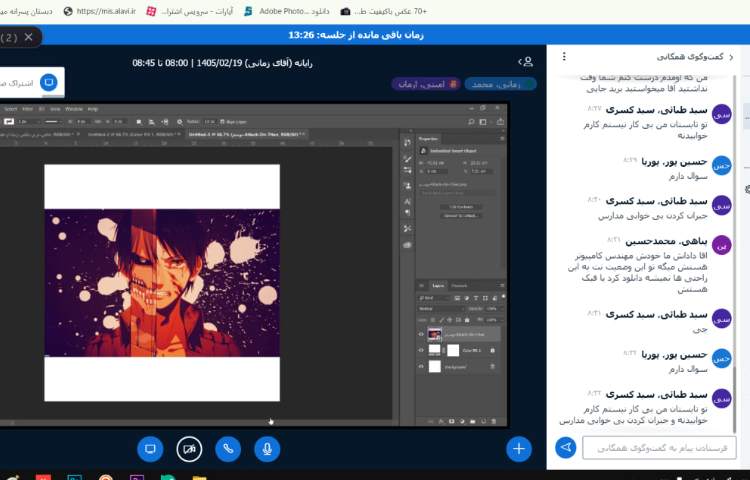Screen dimensions: 750x480
Task: Click the chat message input field
Action: (659, 448)
